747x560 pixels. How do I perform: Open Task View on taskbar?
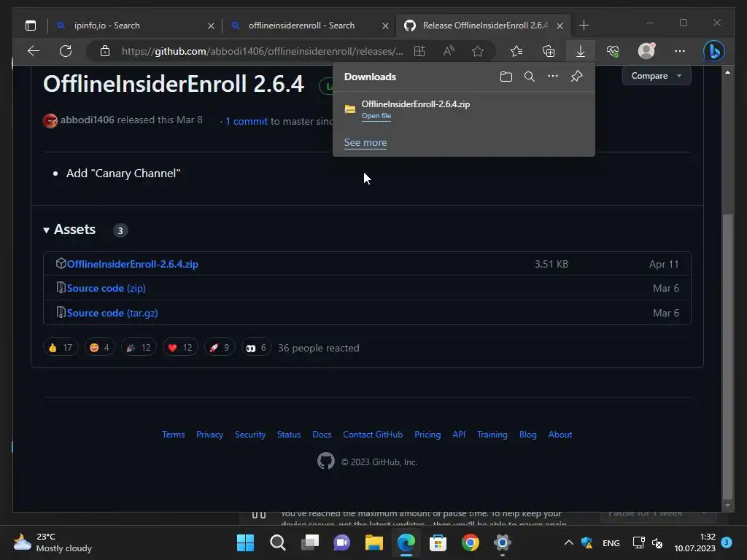(309, 542)
